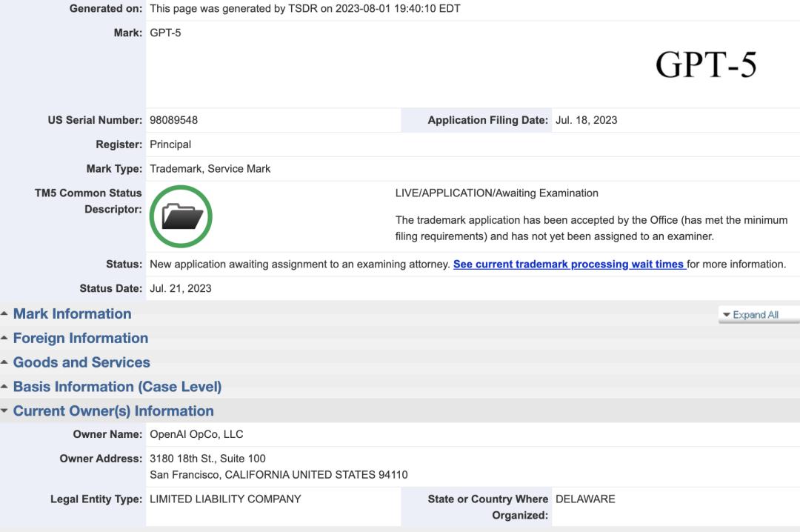Click the US Serial Number label
The width and height of the screenshot is (800, 532).
coord(95,120)
